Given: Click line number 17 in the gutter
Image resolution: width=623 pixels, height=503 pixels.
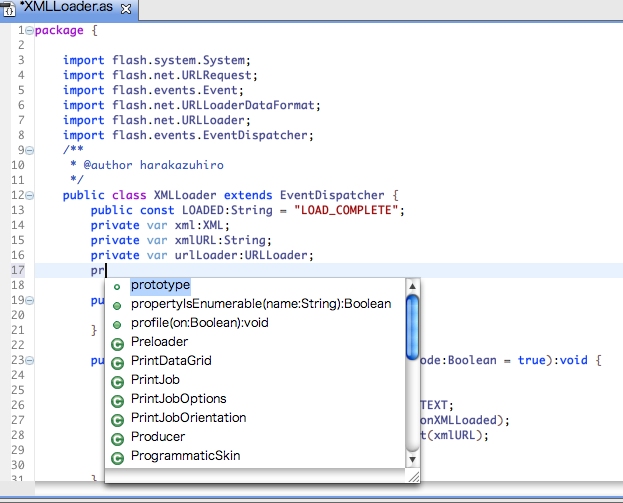Looking at the screenshot, I should tap(17, 270).
